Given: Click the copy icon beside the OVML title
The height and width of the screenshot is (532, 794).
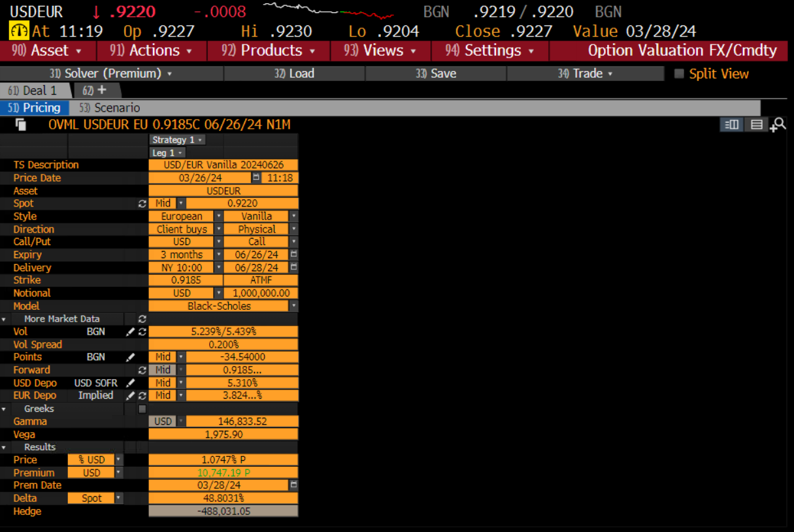Looking at the screenshot, I should (x=21, y=125).
